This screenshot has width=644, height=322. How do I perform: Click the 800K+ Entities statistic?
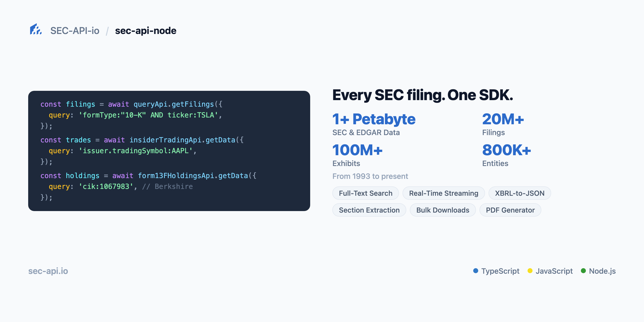click(x=506, y=150)
